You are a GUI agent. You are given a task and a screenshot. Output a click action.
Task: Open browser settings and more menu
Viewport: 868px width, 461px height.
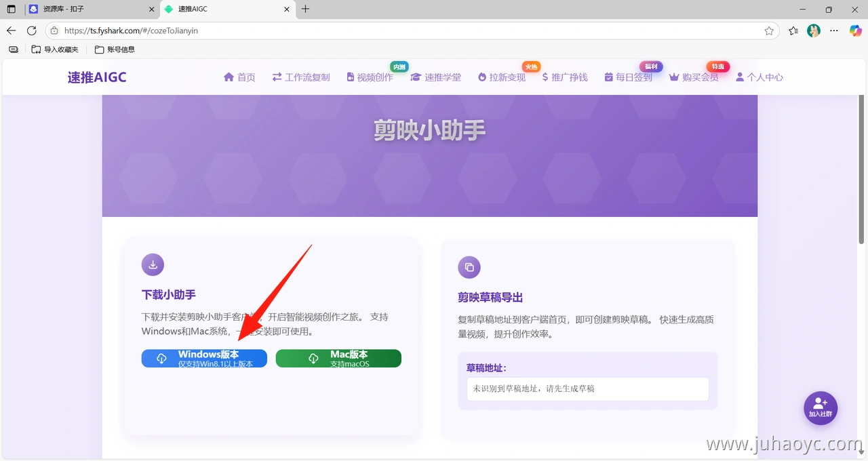pyautogui.click(x=835, y=31)
